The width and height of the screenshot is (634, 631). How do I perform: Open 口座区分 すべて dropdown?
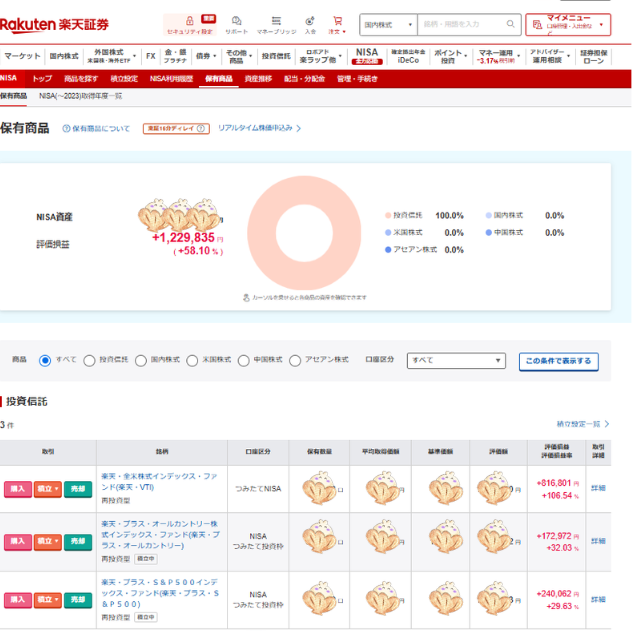tap(456, 361)
